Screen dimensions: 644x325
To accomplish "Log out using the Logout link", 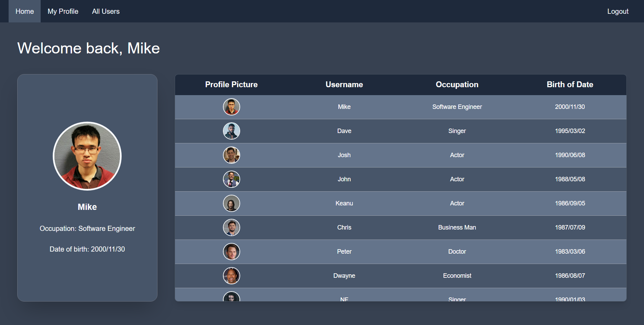I will coord(618,11).
